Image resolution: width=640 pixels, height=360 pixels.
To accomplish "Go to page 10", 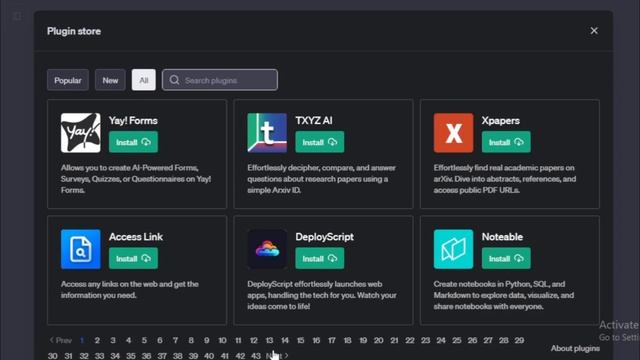I will [x=222, y=340].
